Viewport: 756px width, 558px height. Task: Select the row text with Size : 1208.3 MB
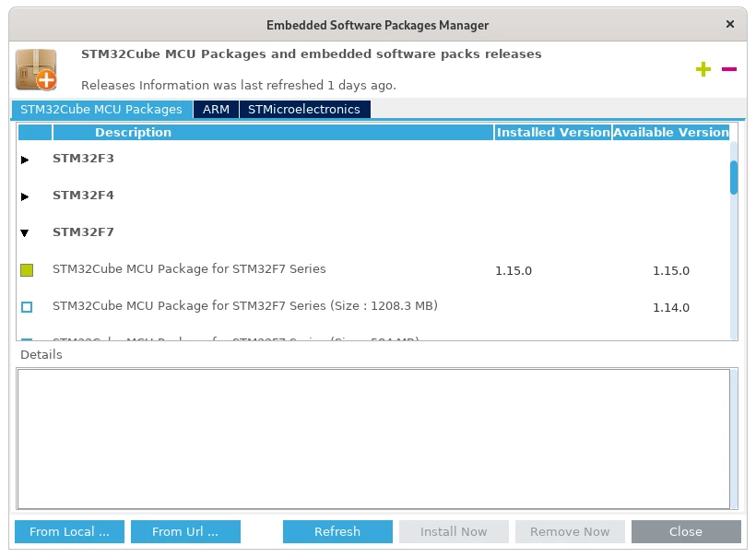(x=245, y=306)
